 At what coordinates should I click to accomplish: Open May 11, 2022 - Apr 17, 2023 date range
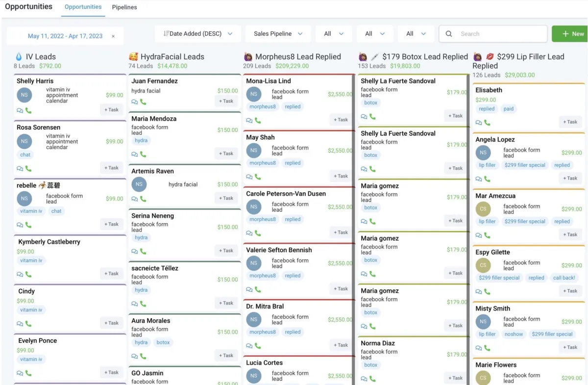point(65,36)
